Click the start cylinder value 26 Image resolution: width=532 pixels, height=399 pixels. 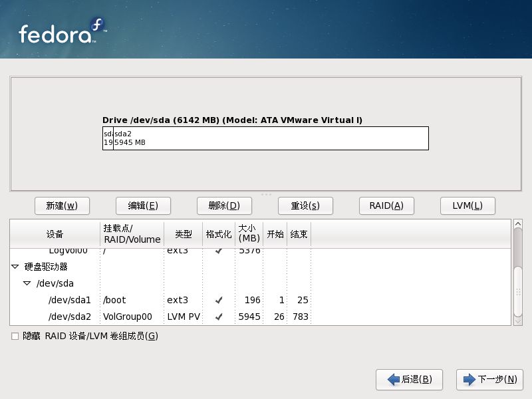(x=279, y=317)
